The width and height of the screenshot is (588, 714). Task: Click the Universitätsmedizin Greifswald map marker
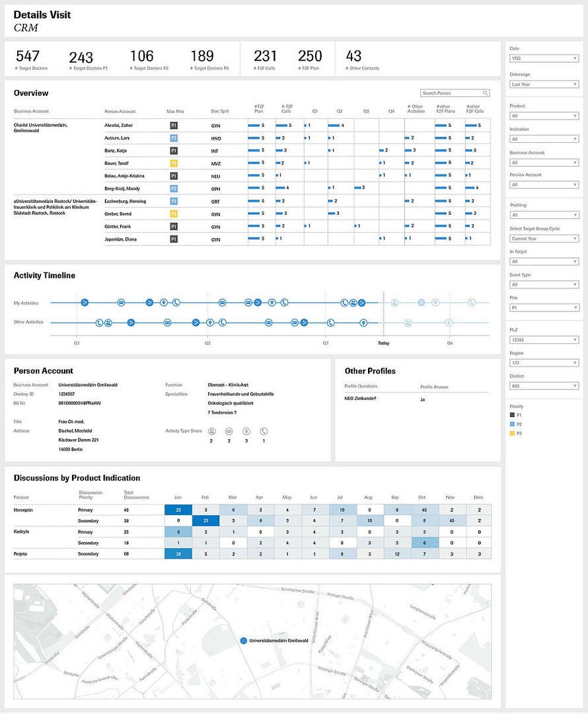click(x=243, y=641)
